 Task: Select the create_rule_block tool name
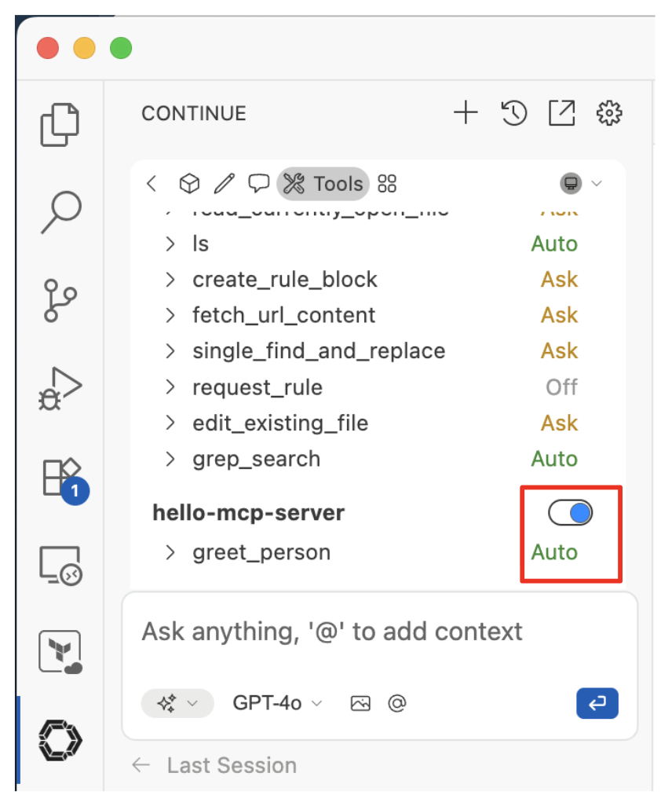285,280
